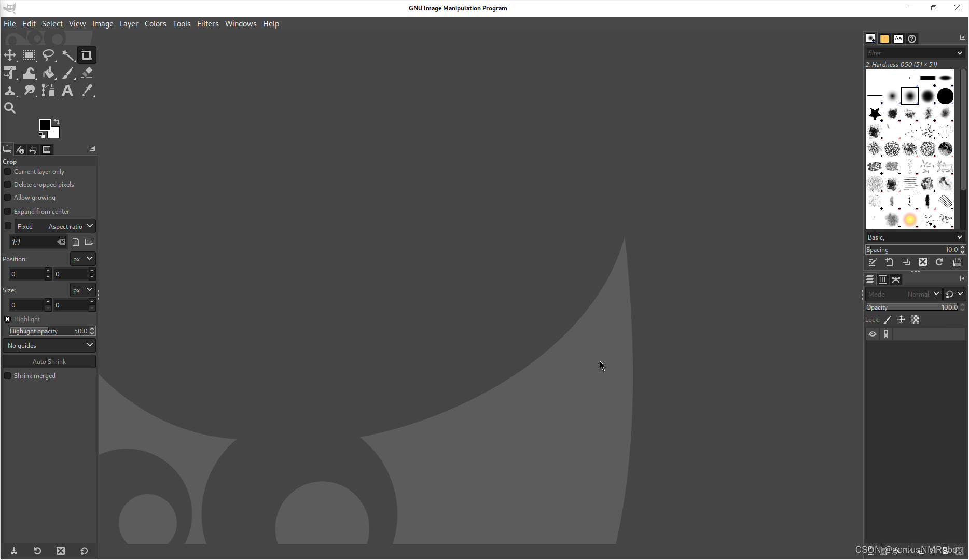
Task: Enable the Delete cropped pixels option
Action: click(x=7, y=184)
